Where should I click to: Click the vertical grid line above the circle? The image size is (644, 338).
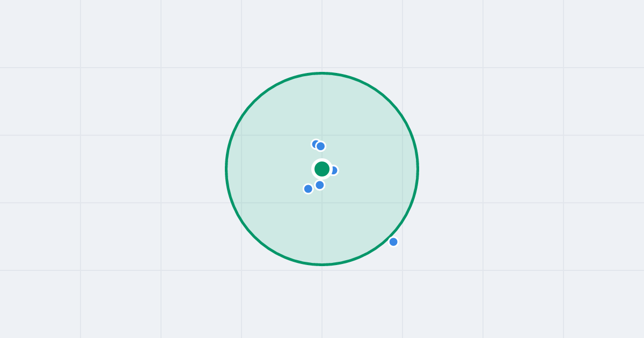[322, 35]
